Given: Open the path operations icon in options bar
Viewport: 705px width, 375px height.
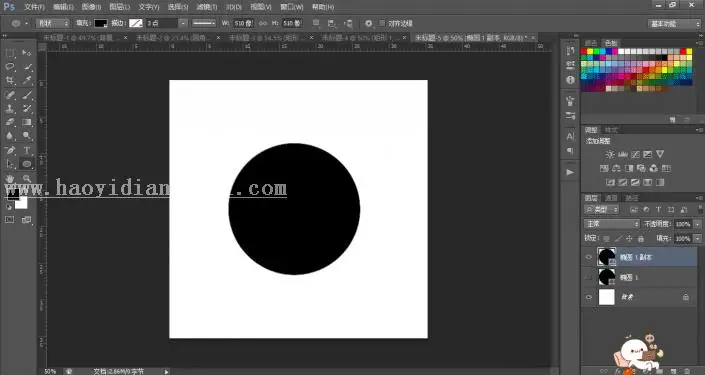Looking at the screenshot, I should click(317, 23).
